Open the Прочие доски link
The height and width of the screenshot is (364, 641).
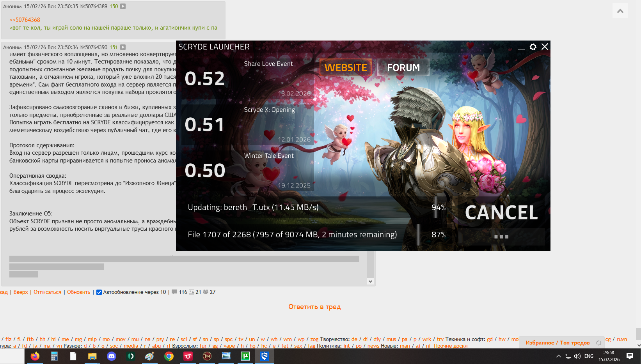pos(451,346)
